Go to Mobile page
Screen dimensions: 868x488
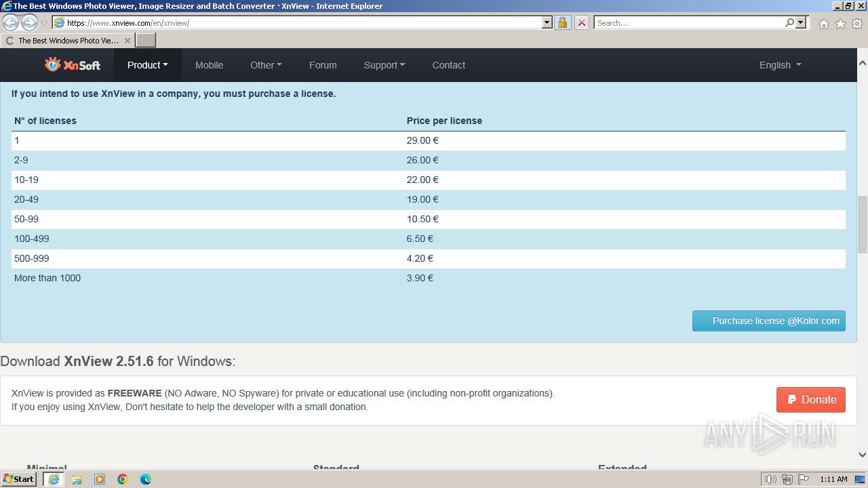coord(209,65)
